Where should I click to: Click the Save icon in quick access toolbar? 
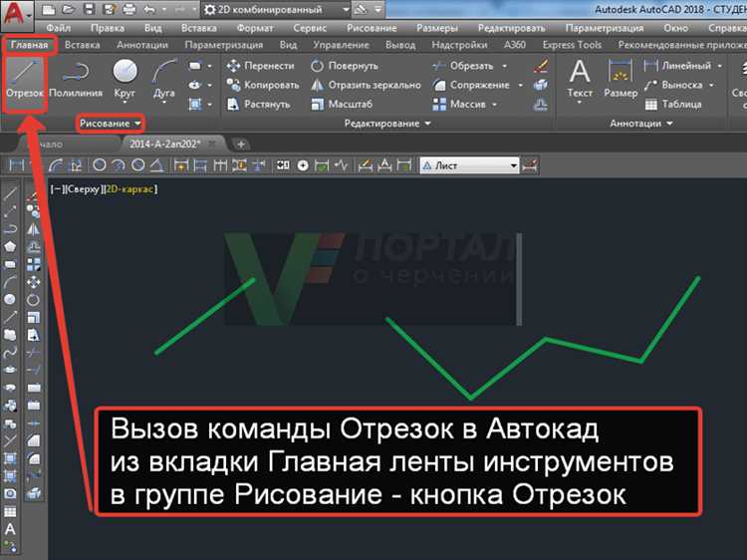point(89,9)
